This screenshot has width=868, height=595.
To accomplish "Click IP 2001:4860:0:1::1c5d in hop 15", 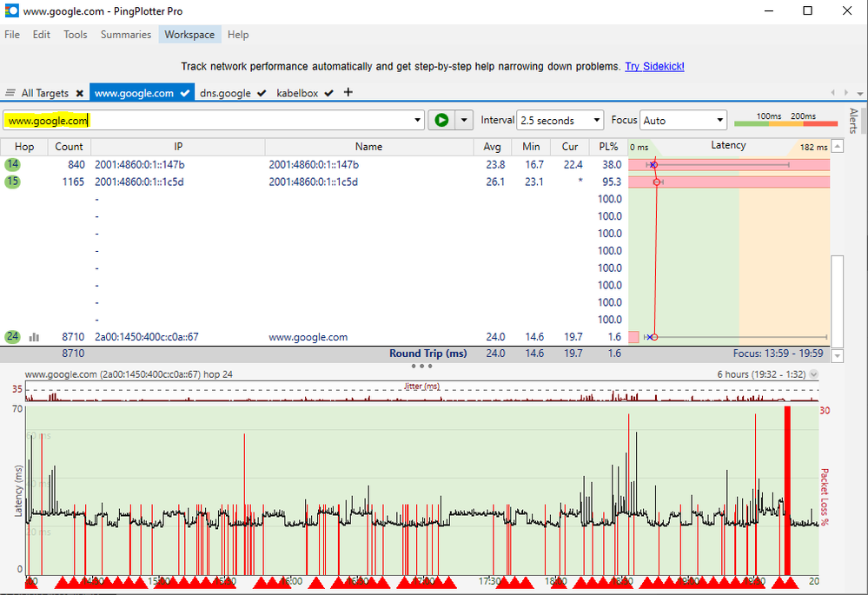I will pos(139,182).
